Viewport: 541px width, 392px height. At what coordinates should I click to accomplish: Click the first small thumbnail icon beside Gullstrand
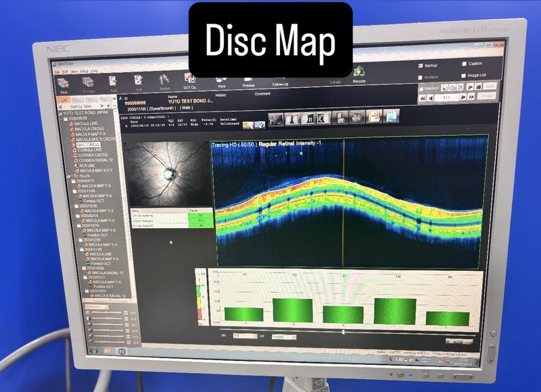248,125
